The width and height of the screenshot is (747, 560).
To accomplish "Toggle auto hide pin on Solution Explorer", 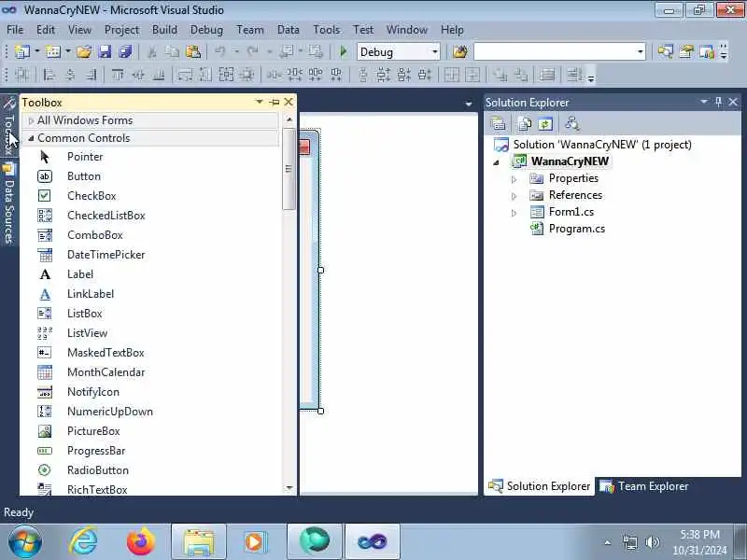I will (718, 102).
